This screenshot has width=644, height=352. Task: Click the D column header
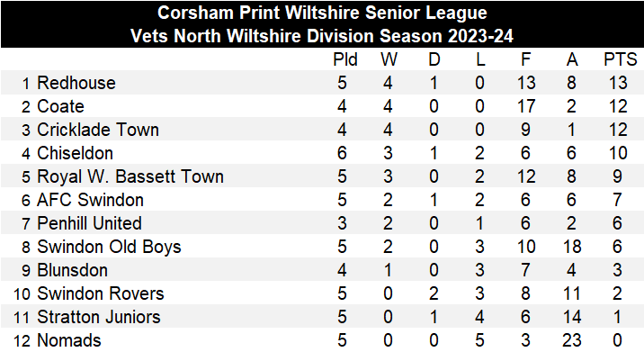(x=434, y=60)
